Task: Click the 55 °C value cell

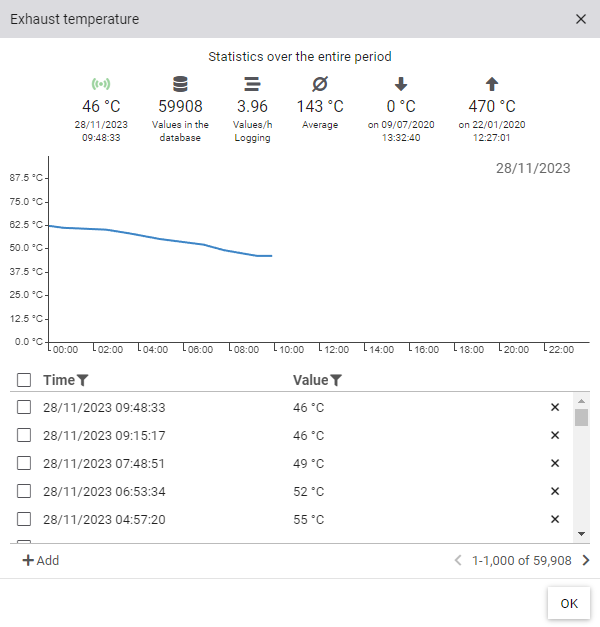Action: pos(308,519)
